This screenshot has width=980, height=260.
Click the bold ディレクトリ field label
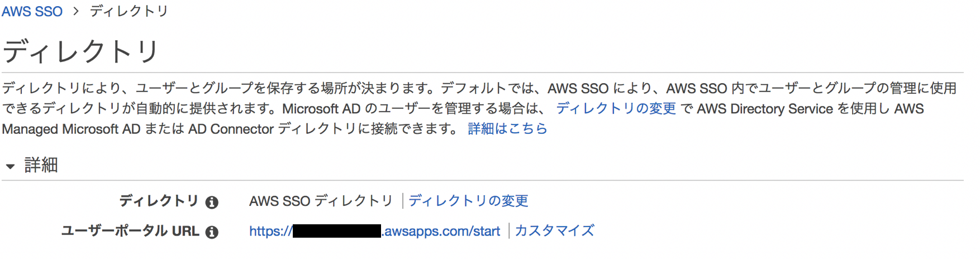pos(159,201)
